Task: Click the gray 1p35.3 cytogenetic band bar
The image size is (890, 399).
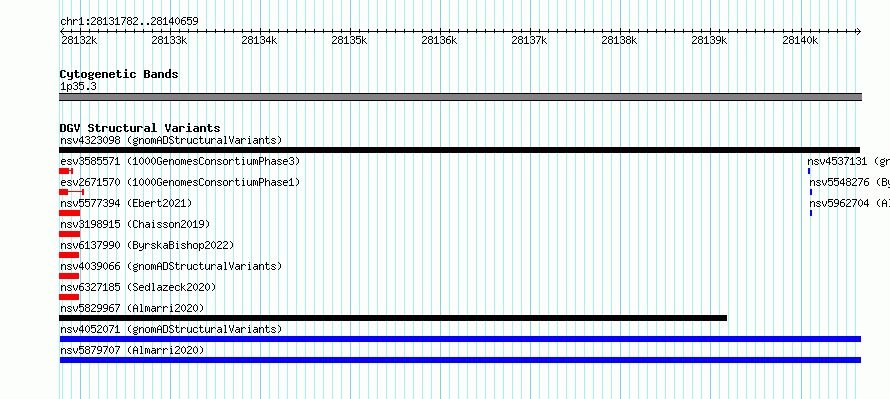Action: click(x=460, y=97)
